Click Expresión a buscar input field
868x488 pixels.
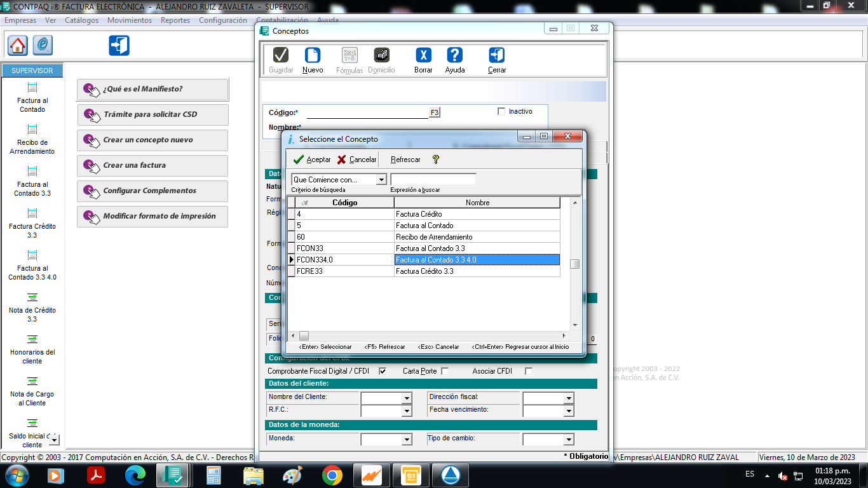point(433,180)
